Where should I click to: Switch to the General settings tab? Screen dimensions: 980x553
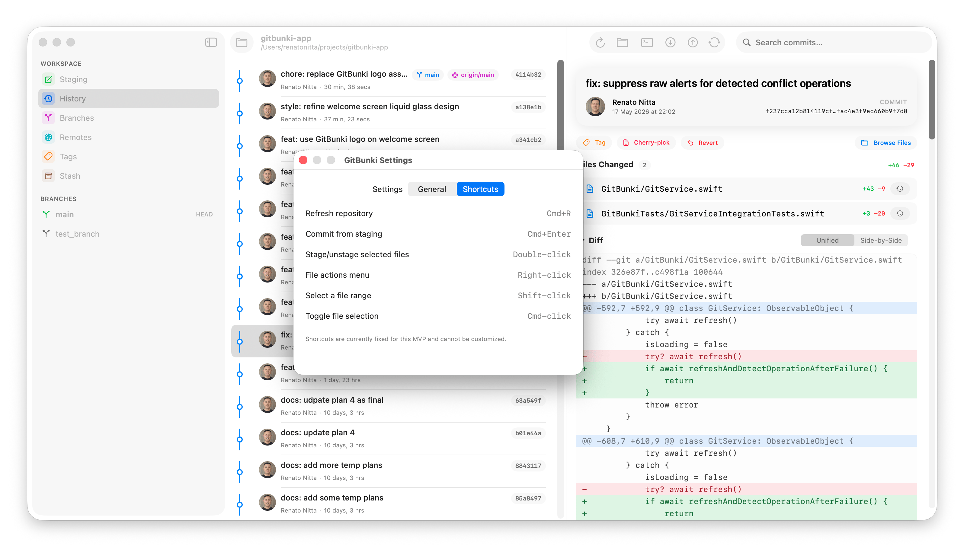(x=432, y=189)
